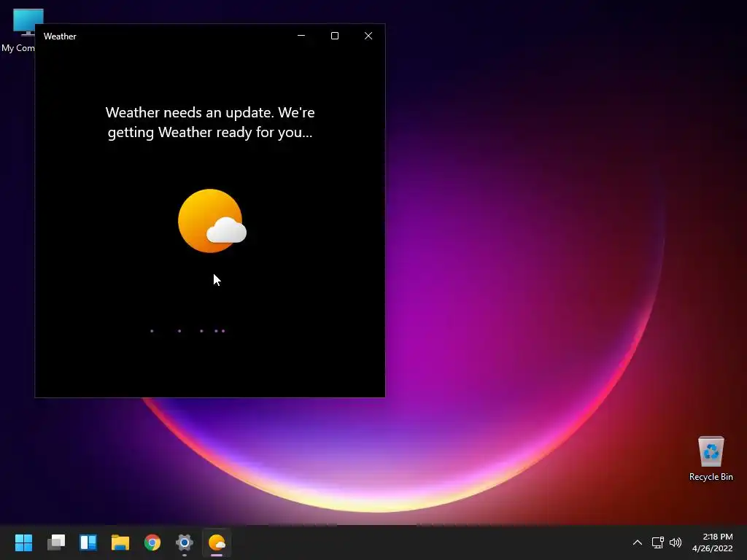747x560 pixels.
Task: Open the Windows Start menu
Action: 23,542
